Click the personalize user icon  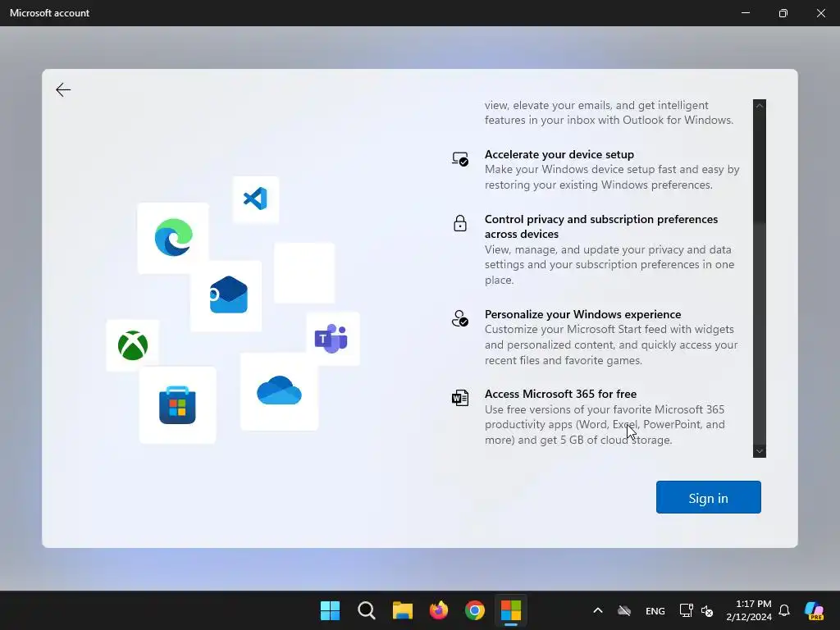click(x=460, y=319)
